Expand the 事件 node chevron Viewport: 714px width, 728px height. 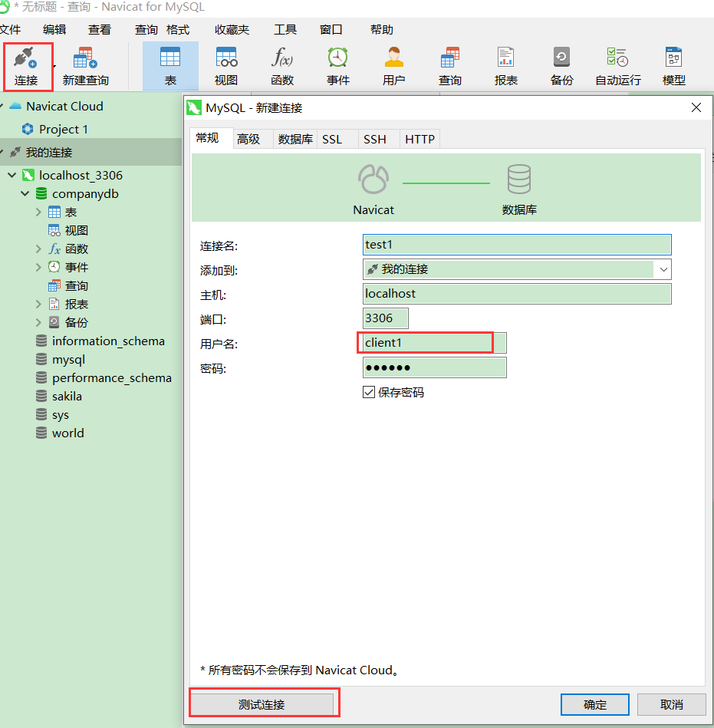pos(38,268)
